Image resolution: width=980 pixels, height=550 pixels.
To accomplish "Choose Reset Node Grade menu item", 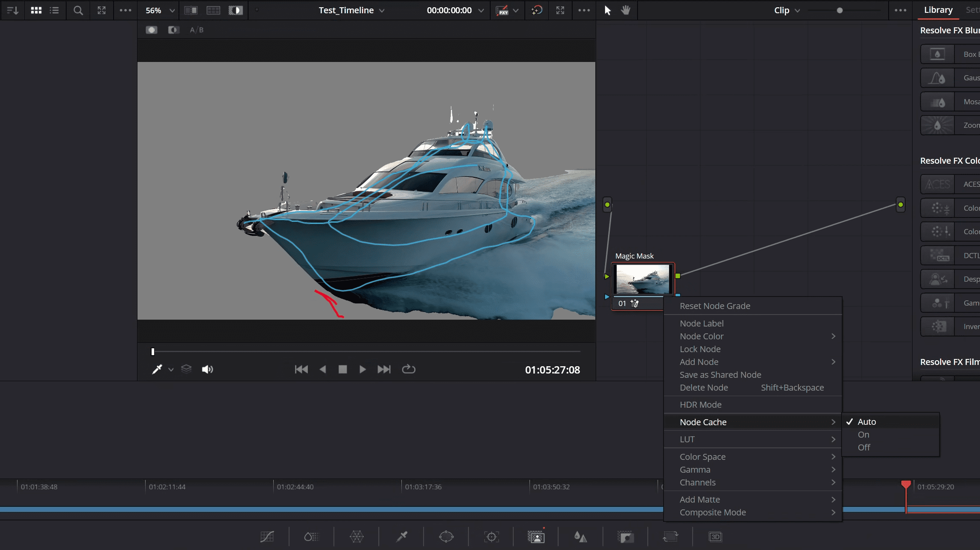I will coord(715,306).
